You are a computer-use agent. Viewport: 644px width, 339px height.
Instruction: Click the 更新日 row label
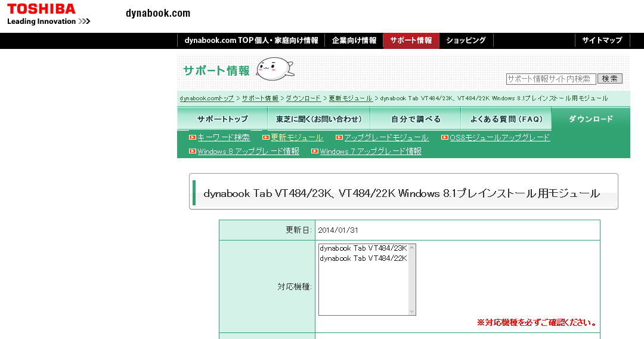coord(299,230)
